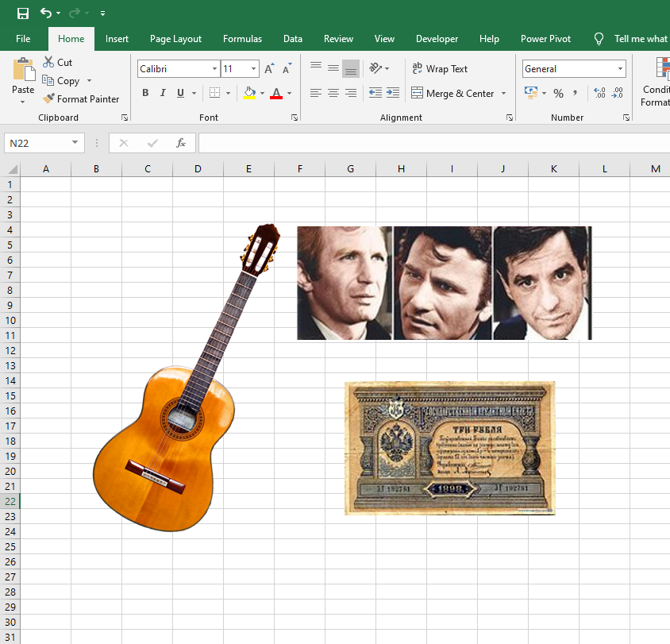Click the Insert Function fx icon

coord(181,143)
